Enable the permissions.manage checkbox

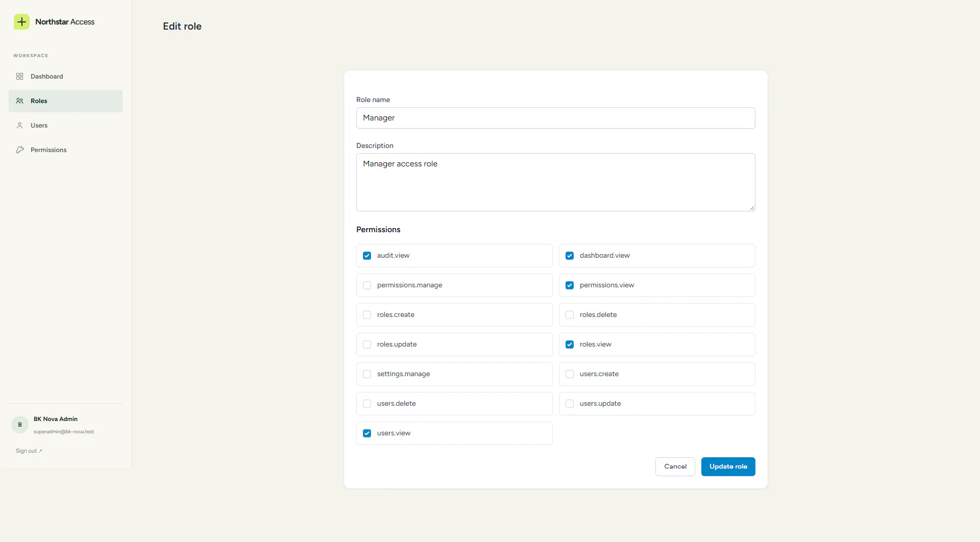point(367,285)
